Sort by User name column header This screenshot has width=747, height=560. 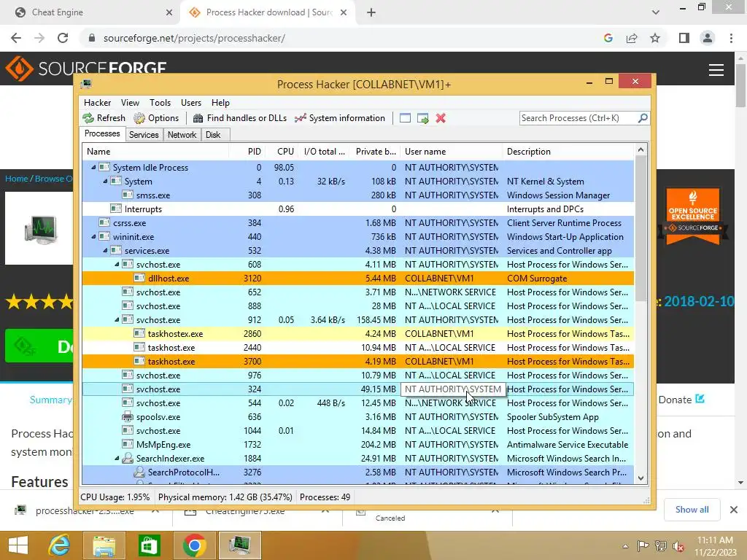[x=451, y=152]
